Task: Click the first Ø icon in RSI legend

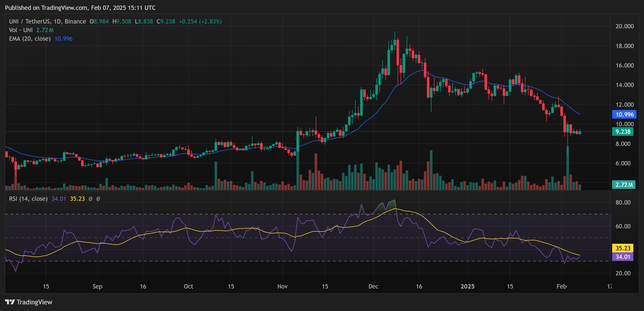Action: click(x=90, y=199)
